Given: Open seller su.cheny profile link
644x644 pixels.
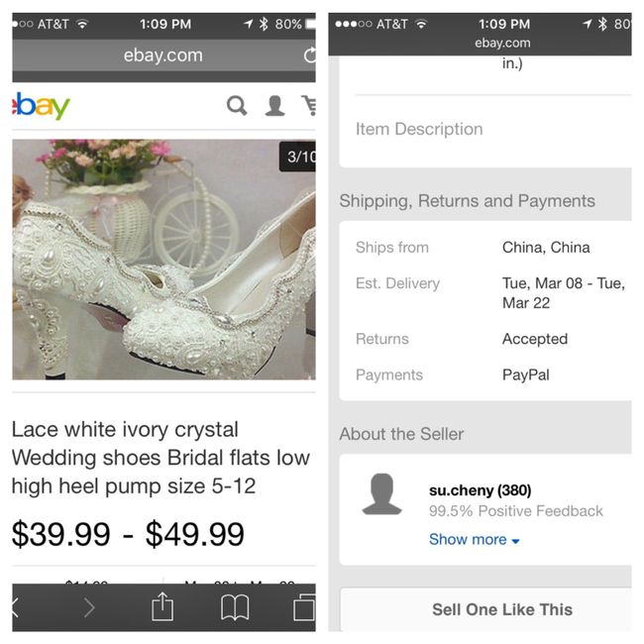Looking at the screenshot, I should click(x=480, y=489).
